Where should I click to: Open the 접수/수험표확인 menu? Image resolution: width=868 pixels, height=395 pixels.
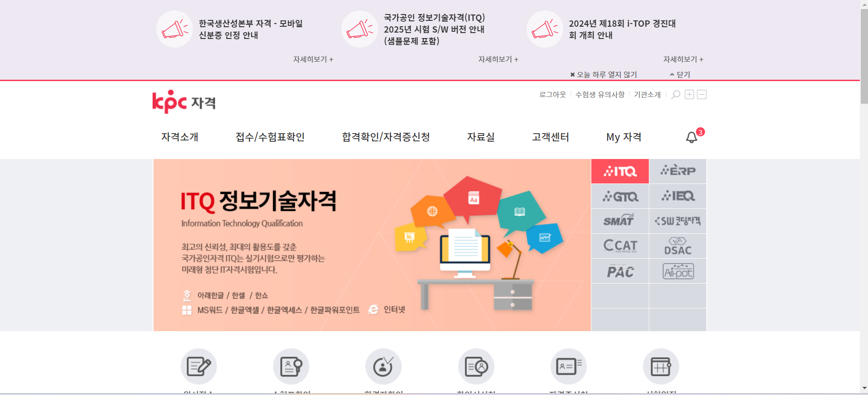point(270,137)
